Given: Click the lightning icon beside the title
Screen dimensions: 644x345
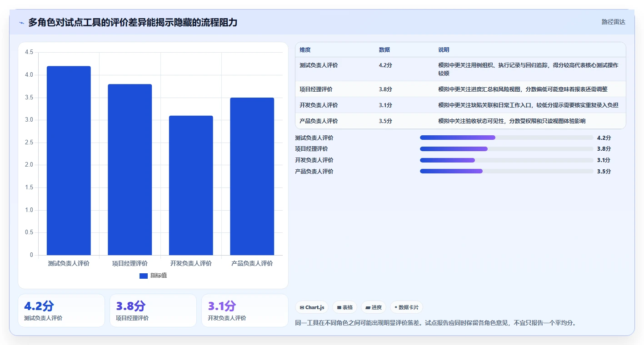Looking at the screenshot, I should [22, 23].
